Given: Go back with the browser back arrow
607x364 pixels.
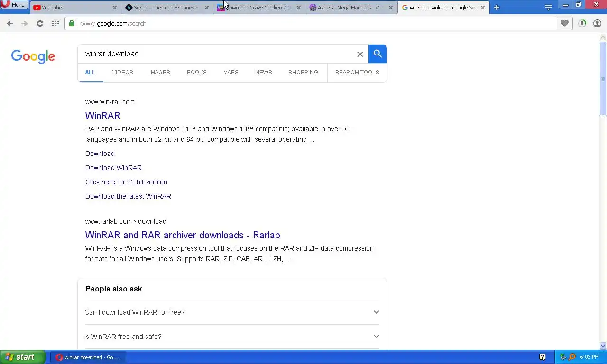Looking at the screenshot, I should [10, 23].
